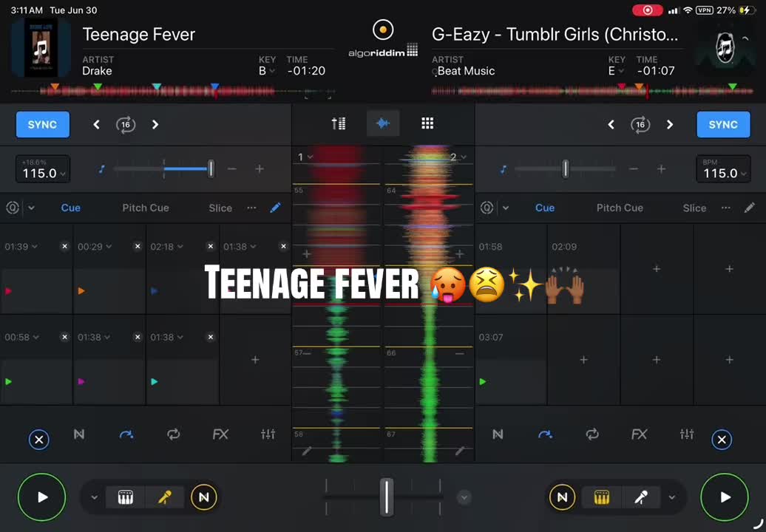Trigger the 03:07 green cue on right deck
Image resolution: width=766 pixels, height=532 pixels.
(511, 360)
